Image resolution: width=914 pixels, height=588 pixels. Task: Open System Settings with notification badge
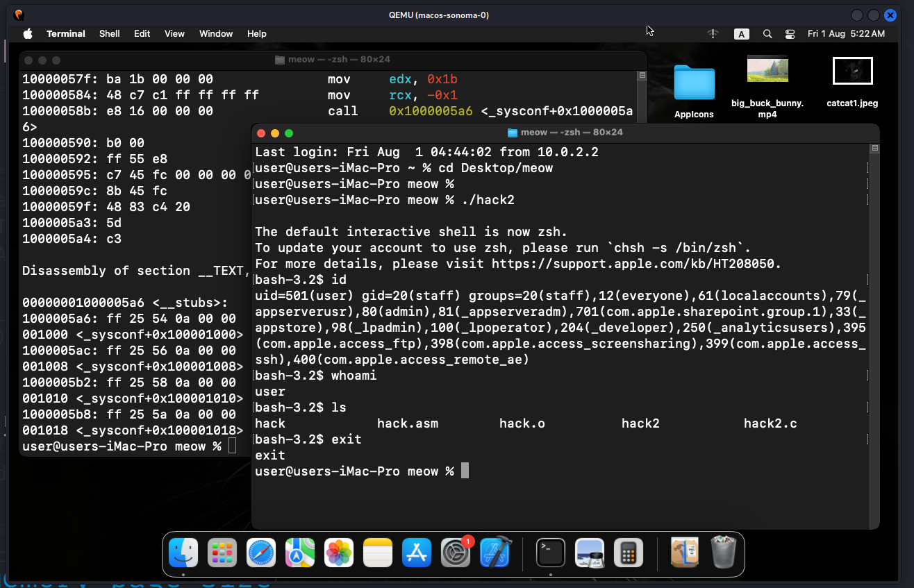coord(456,553)
